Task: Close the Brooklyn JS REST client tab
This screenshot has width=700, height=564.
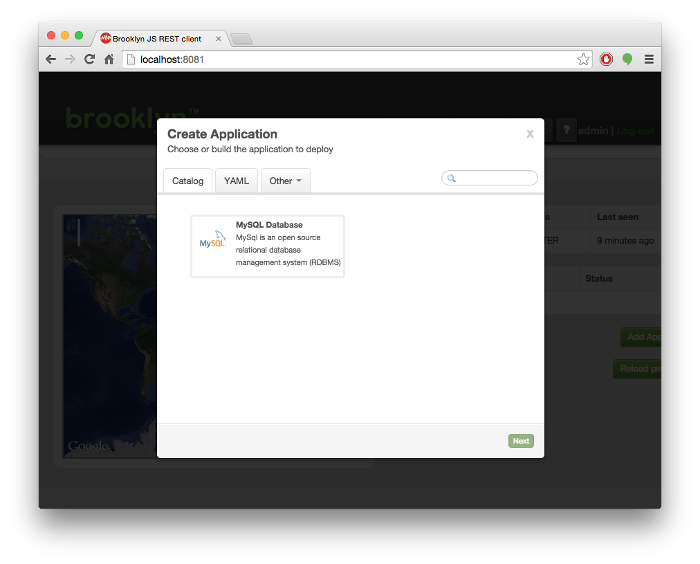Action: [x=219, y=39]
